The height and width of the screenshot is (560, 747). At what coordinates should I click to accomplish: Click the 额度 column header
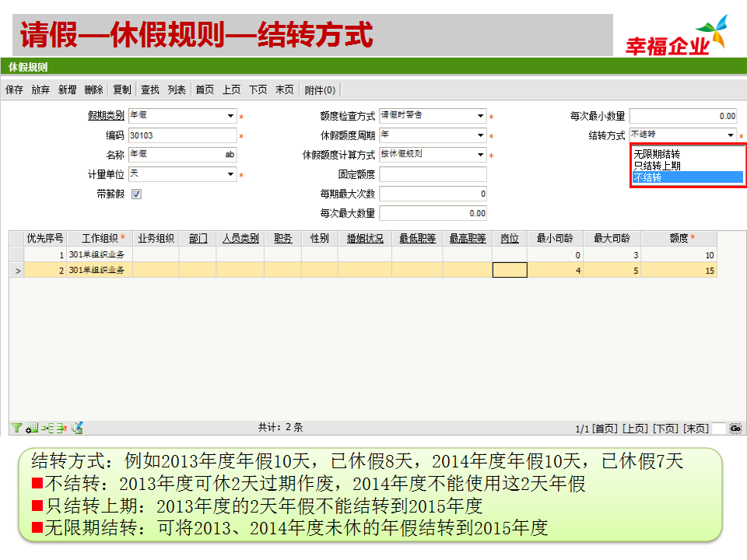pos(679,239)
